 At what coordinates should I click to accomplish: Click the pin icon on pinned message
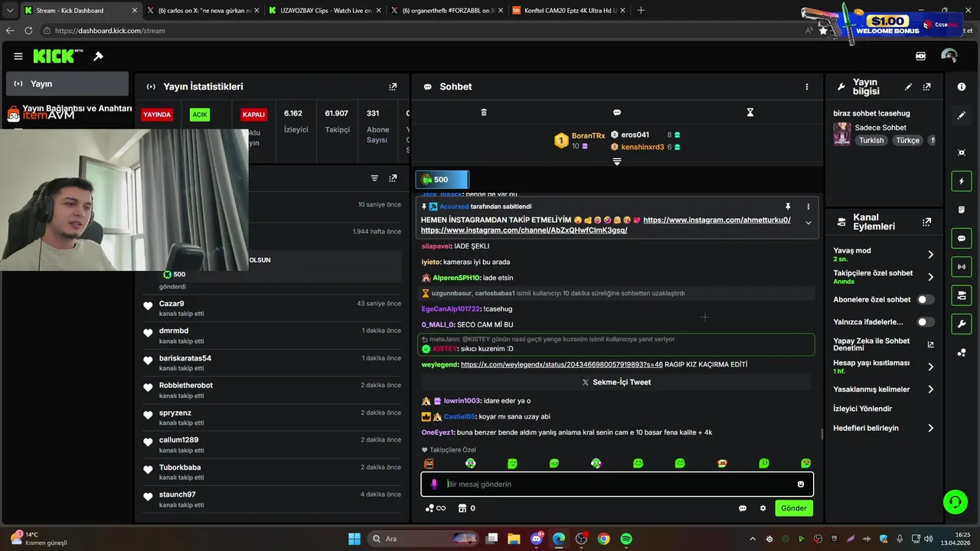coord(787,207)
